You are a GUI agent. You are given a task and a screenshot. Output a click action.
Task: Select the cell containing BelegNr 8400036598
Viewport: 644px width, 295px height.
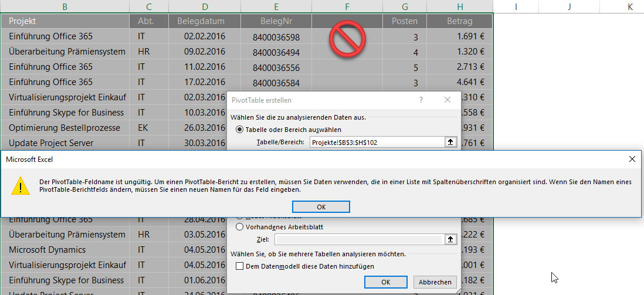[276, 37]
